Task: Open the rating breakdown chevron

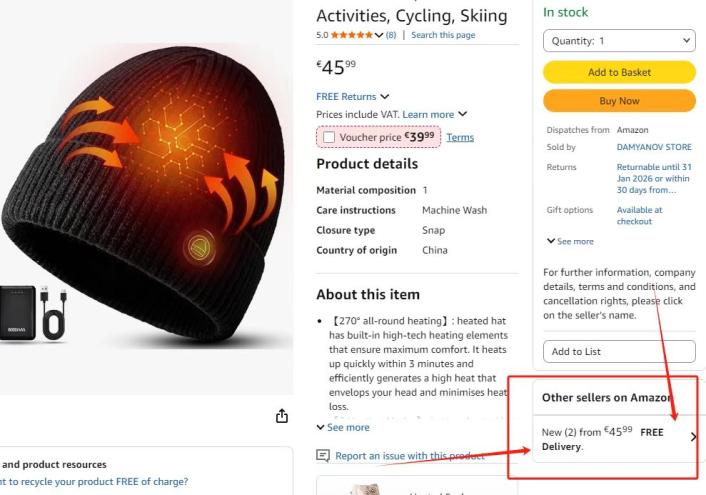Action: tap(379, 35)
